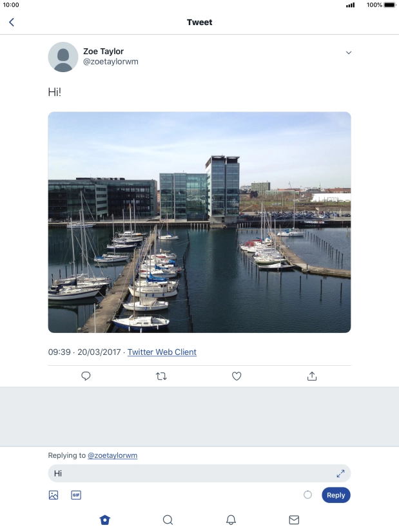
Task: Like the tweet with the heart
Action: pyautogui.click(x=237, y=376)
